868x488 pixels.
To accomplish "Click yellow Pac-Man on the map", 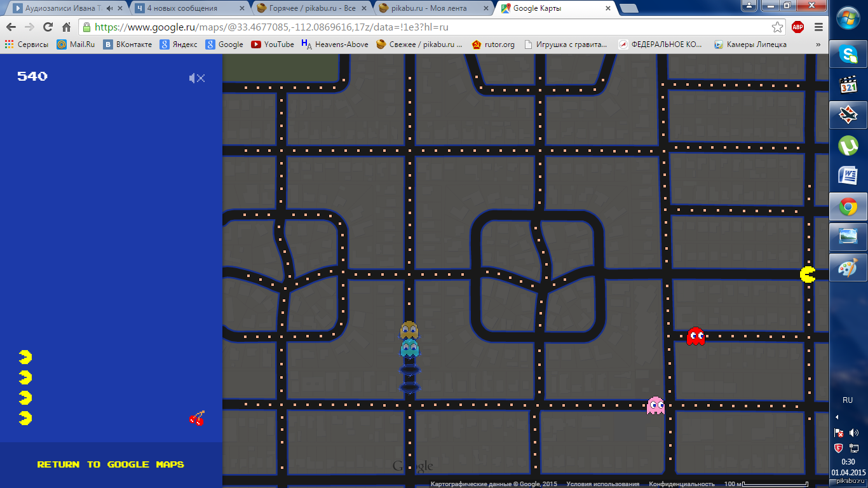I will pos(808,274).
